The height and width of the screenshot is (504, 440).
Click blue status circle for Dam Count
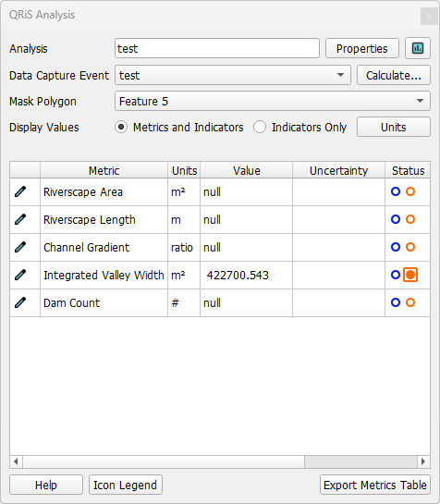click(x=396, y=302)
